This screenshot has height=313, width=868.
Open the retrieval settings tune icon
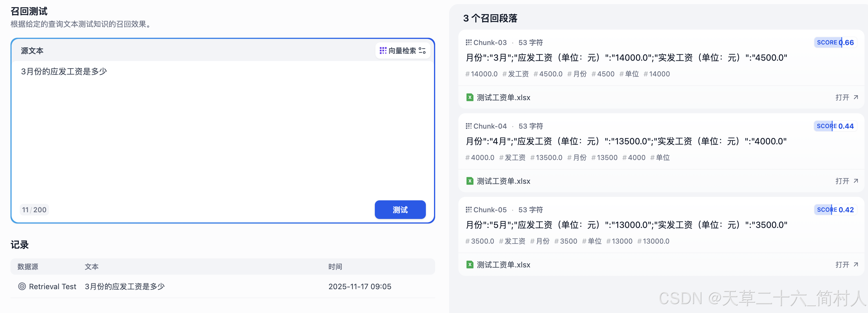(x=422, y=50)
